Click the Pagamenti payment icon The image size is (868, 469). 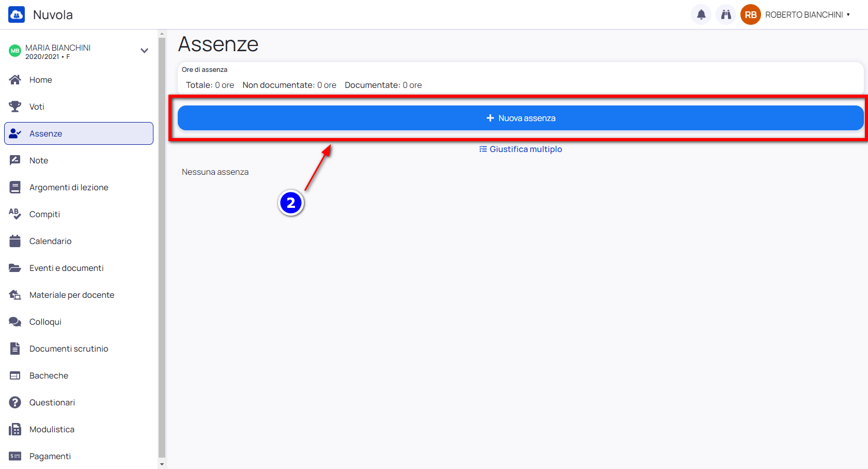click(15, 456)
